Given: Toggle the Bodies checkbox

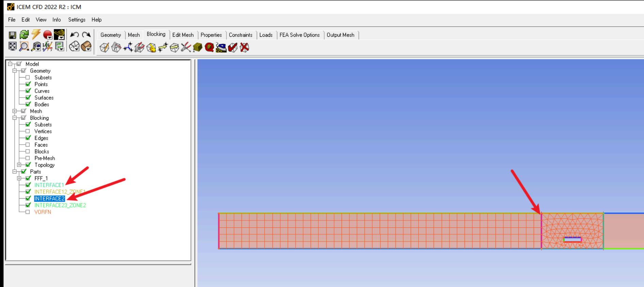Looking at the screenshot, I should (28, 104).
